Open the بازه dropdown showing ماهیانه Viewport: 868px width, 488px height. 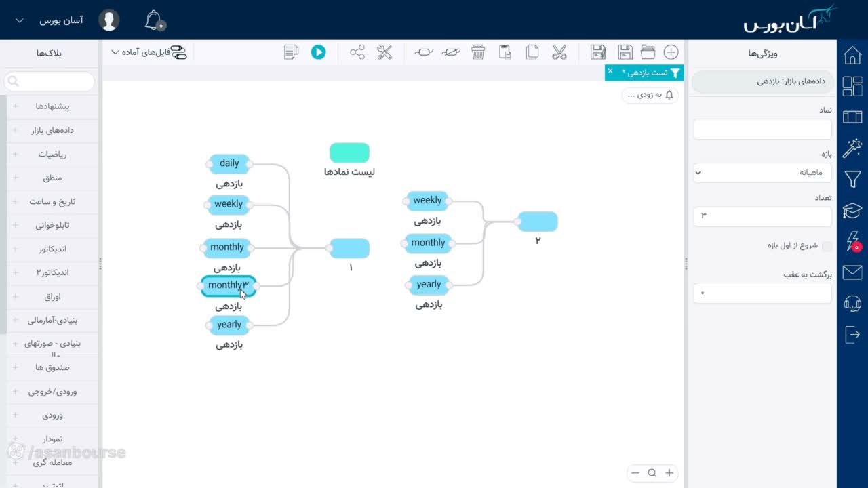coord(762,173)
